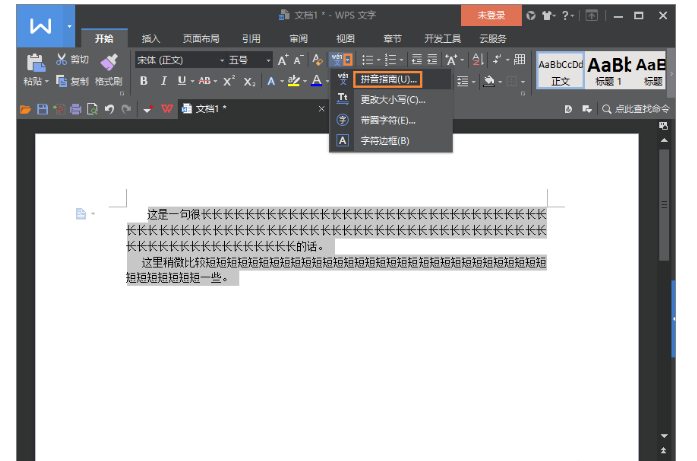Image resolution: width=697 pixels, height=461 pixels.
Task: Save document with the floppy disk icon
Action: click(42, 109)
